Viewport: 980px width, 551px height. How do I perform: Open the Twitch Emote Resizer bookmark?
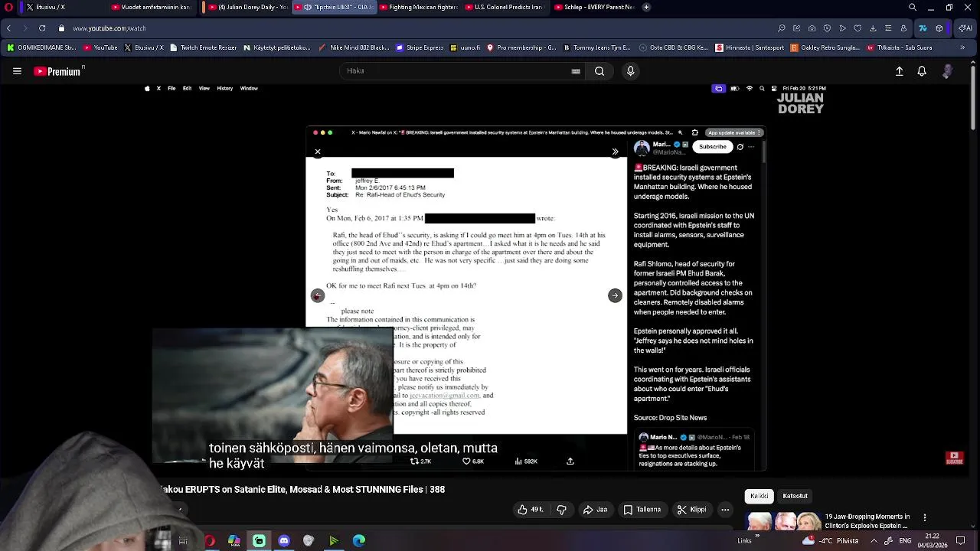(x=203, y=47)
